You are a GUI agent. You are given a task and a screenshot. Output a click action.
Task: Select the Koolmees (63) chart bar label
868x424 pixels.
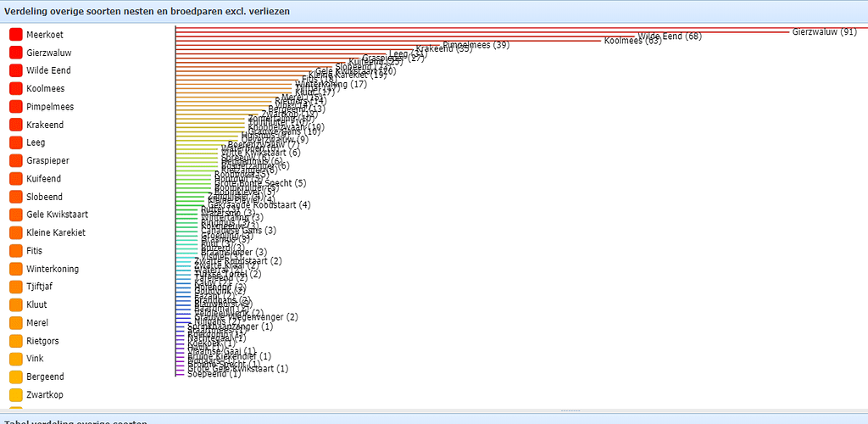click(x=632, y=41)
